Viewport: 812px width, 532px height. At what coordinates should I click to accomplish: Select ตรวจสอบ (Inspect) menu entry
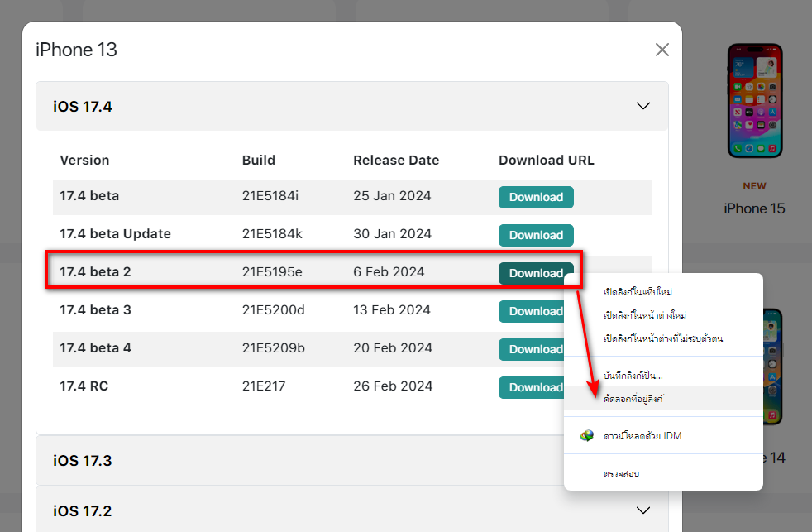663,473
